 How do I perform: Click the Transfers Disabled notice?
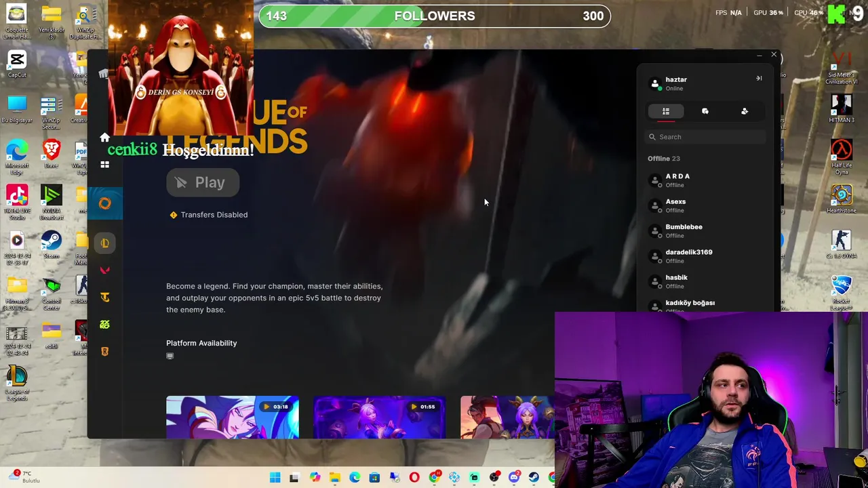[209, 215]
